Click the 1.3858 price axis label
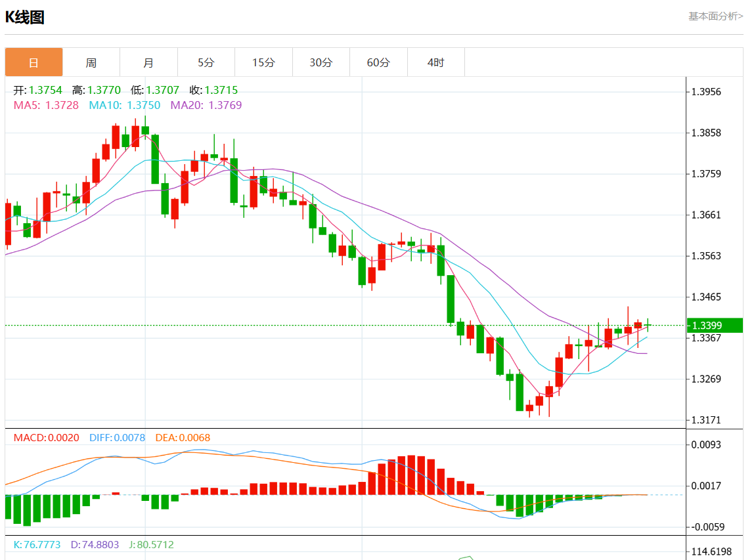This screenshot has width=756, height=560. pos(706,133)
